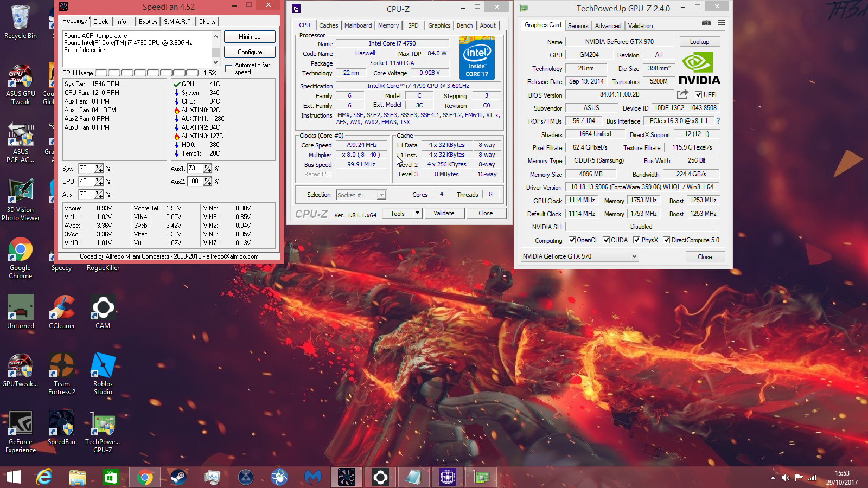Toggle the CUDA checkbox in GPU-Z
Image resolution: width=868 pixels, height=488 pixels.
click(x=606, y=240)
